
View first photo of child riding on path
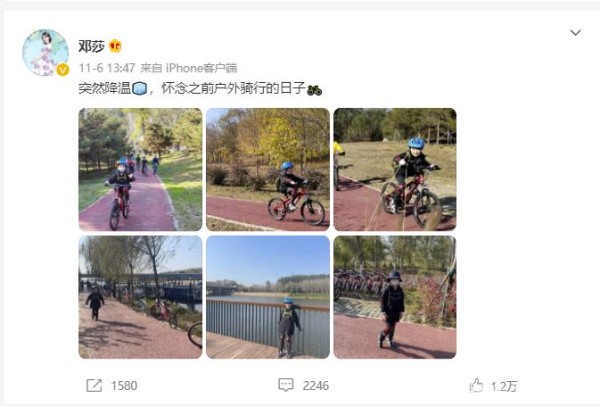click(140, 170)
